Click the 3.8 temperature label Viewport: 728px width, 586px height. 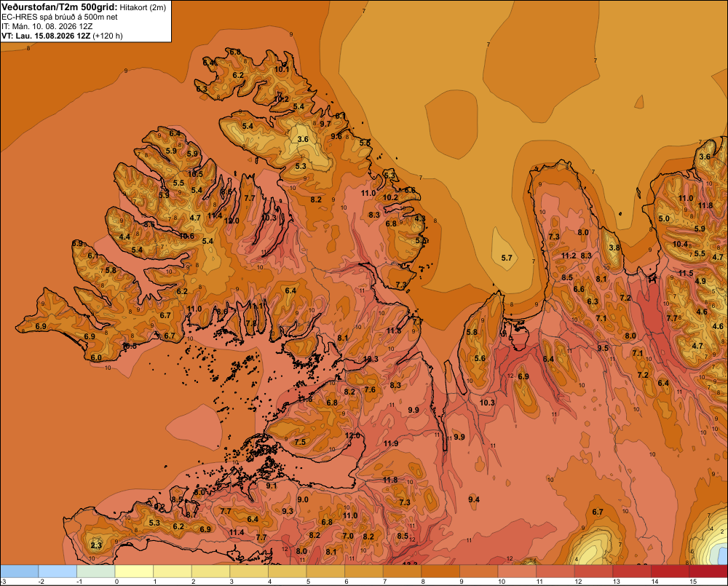pyautogui.click(x=614, y=248)
